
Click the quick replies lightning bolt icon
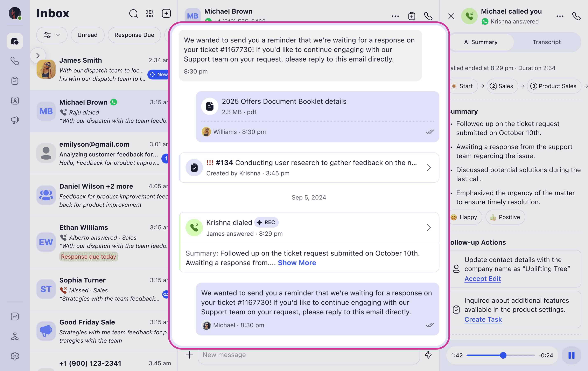[x=428, y=355]
